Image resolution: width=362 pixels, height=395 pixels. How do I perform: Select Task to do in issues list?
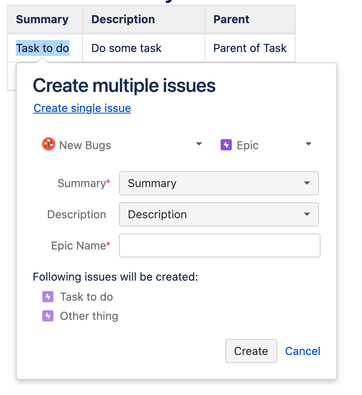86,297
